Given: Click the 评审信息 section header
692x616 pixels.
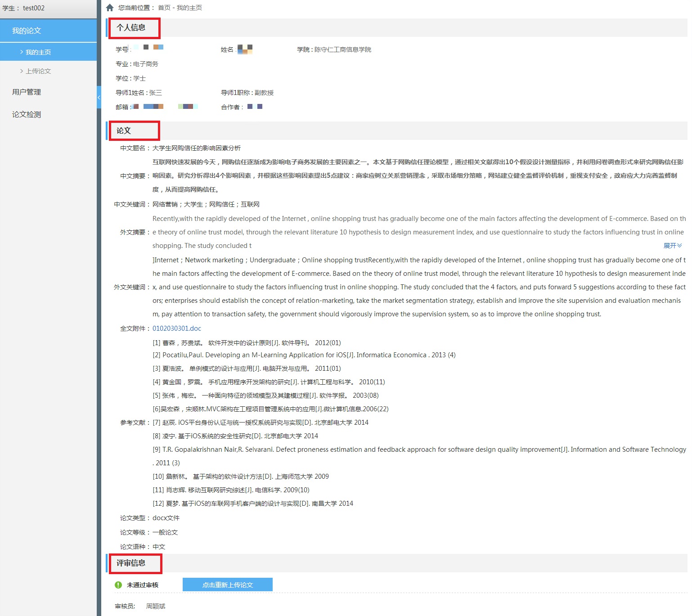Looking at the screenshot, I should [x=131, y=563].
